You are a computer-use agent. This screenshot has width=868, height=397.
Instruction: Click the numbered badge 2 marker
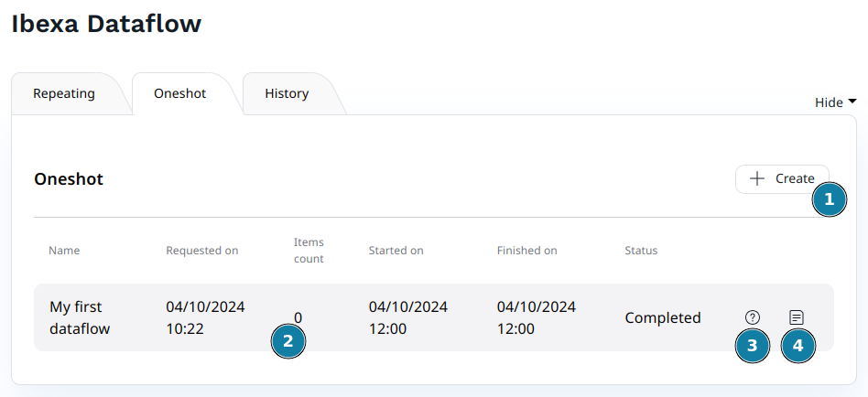288,342
